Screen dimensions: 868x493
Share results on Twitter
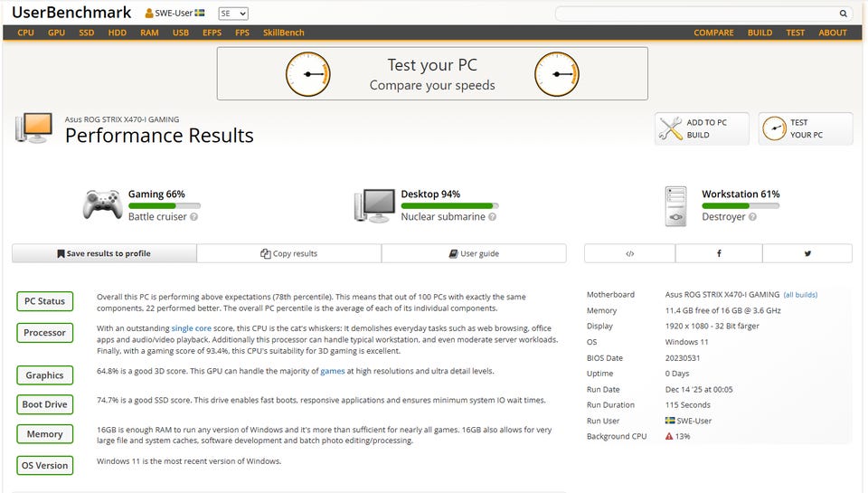[807, 253]
